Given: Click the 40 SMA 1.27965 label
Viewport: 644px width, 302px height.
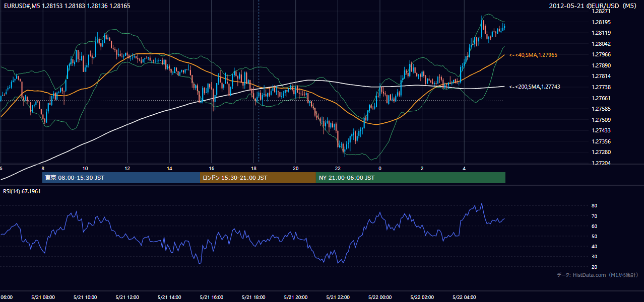Looking at the screenshot, I should [533, 55].
